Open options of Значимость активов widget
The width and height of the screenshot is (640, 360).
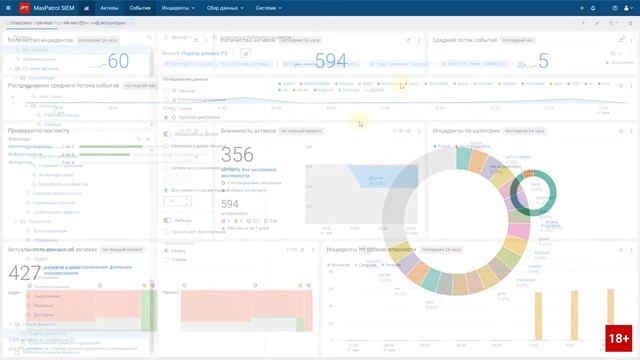[x=419, y=131]
